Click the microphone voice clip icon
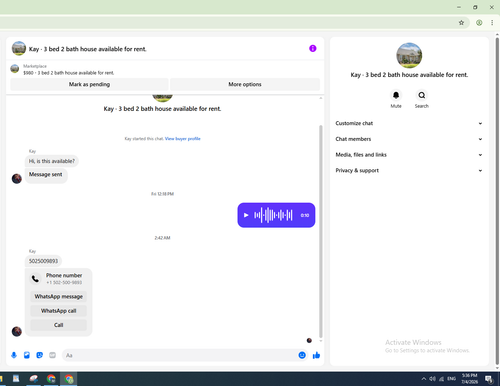The image size is (500, 386). 14,355
